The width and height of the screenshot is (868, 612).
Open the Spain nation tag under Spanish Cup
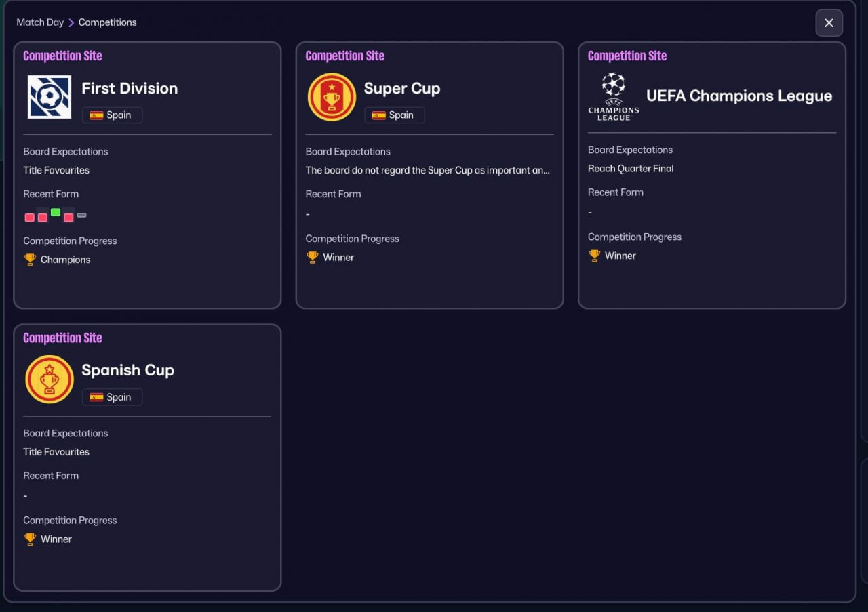(112, 397)
